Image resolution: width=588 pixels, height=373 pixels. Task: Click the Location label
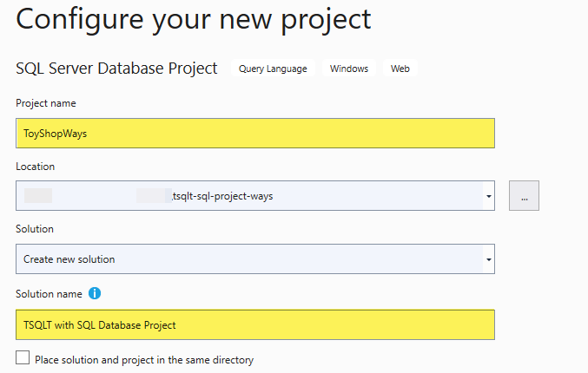pos(36,166)
